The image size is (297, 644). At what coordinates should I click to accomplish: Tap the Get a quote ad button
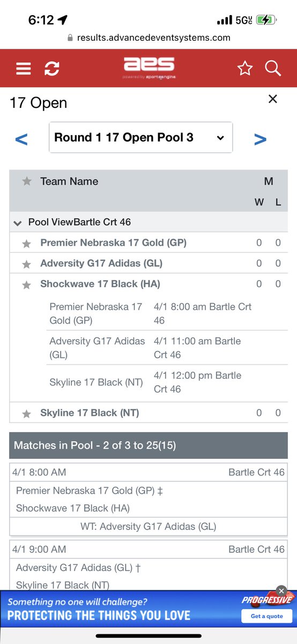(x=266, y=616)
